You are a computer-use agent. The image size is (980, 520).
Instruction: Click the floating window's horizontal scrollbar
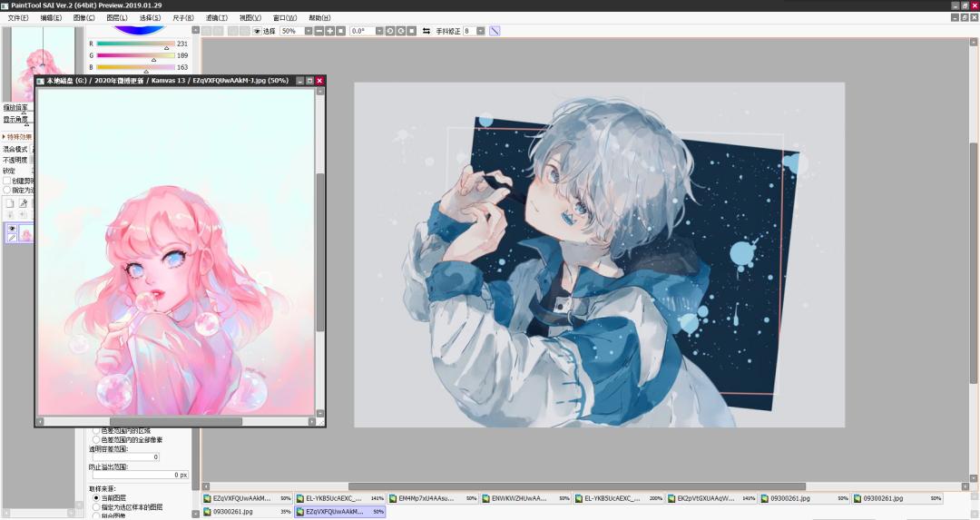[x=176, y=422]
